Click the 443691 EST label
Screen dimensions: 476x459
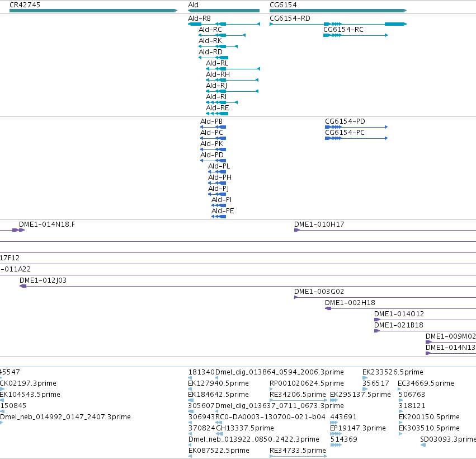click(343, 417)
